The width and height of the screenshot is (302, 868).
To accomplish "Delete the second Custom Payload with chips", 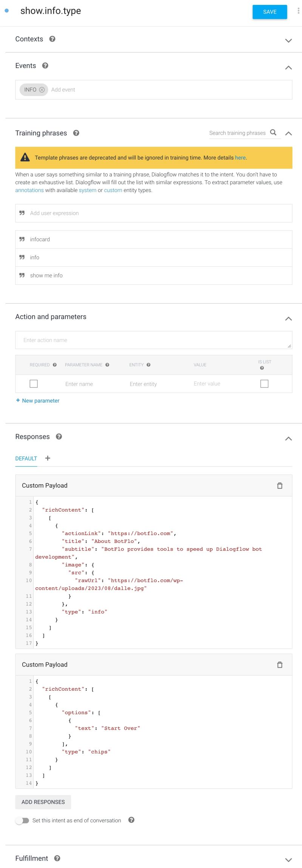I will click(280, 665).
